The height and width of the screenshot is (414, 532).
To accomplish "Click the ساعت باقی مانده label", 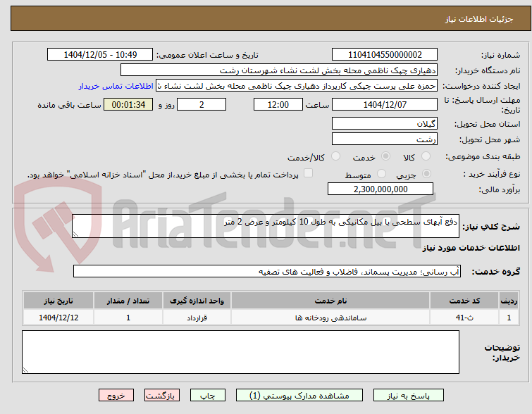I will pos(70,105).
